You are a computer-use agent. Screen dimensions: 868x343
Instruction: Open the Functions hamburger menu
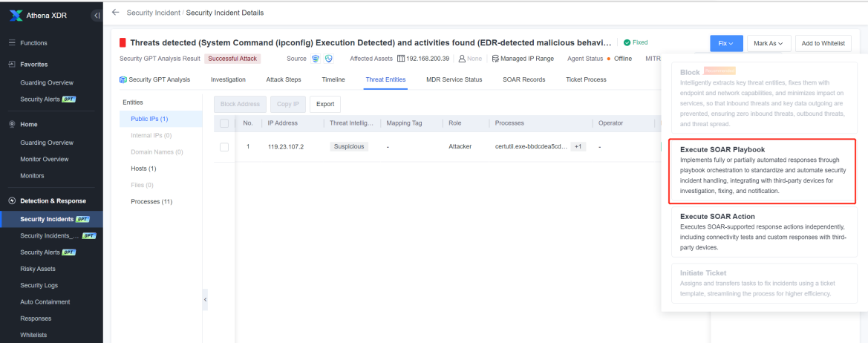(12, 43)
